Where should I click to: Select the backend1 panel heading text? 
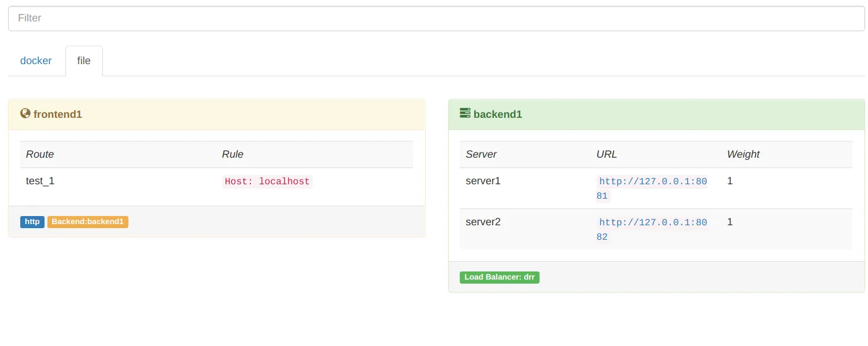(498, 114)
